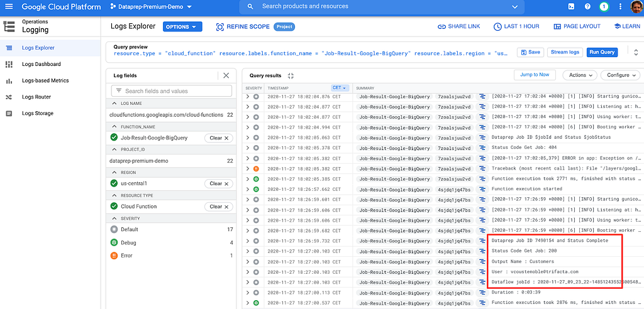644x309 pixels.
Task: Expand the log row at 18:02:04.876
Action: tap(248, 97)
